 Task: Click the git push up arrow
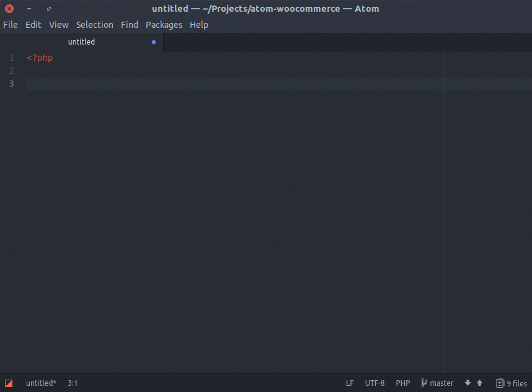click(x=479, y=383)
